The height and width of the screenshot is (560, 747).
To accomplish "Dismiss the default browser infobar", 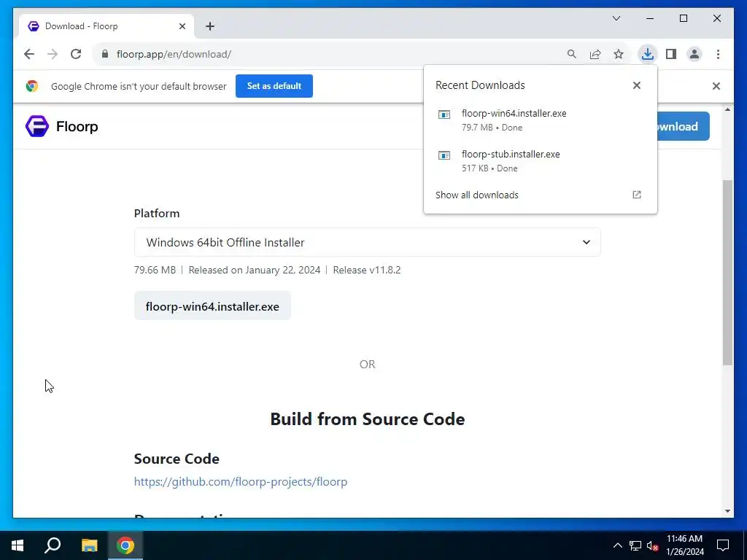I will (716, 86).
